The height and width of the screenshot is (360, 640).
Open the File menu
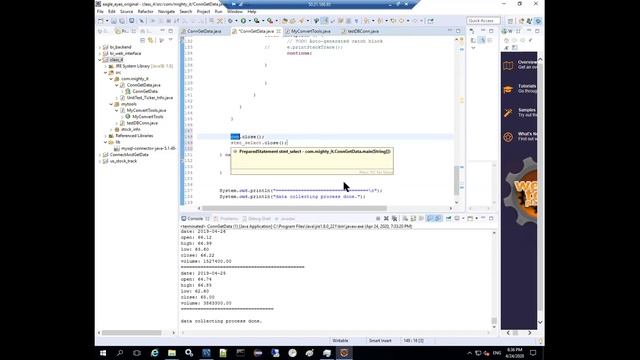click(100, 12)
